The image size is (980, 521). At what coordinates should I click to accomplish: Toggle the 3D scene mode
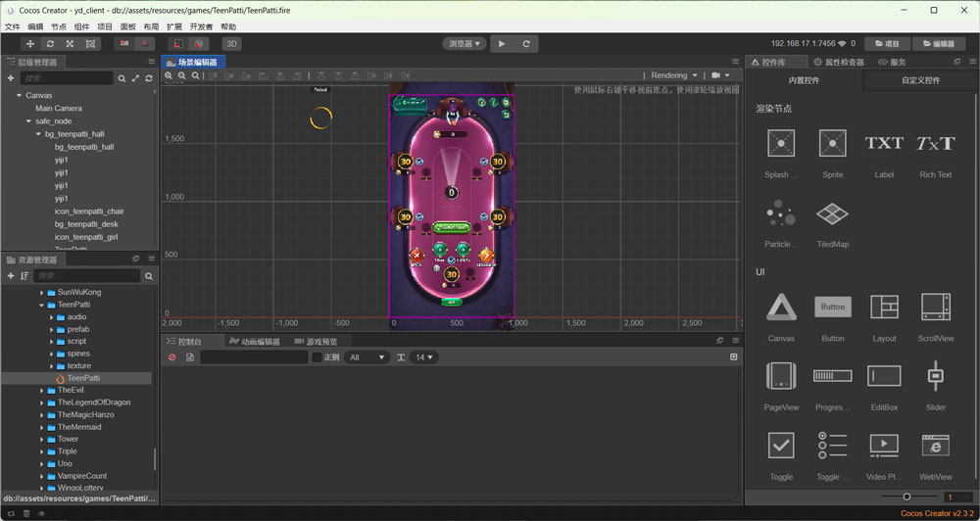point(231,44)
